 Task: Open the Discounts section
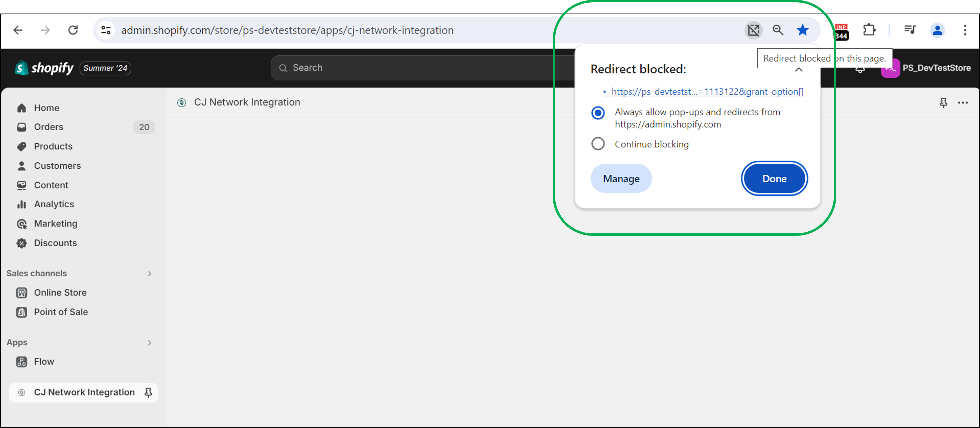[55, 243]
